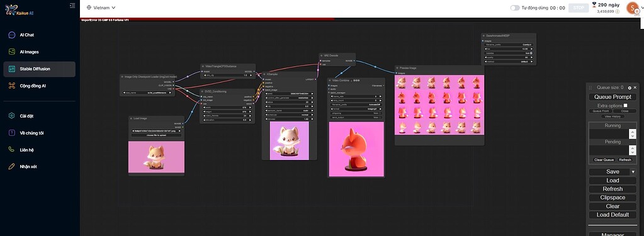Click the Load Default button
644x236 pixels.
613,215
